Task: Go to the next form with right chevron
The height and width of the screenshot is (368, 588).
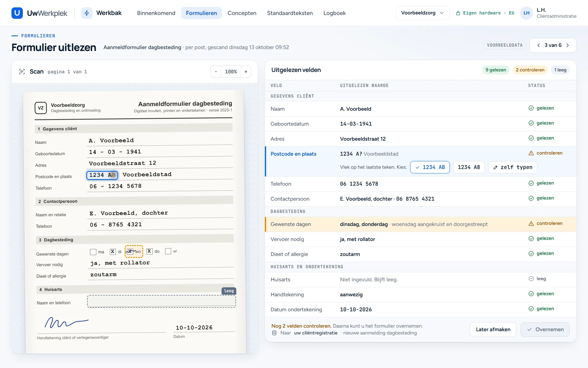Action: pos(568,45)
